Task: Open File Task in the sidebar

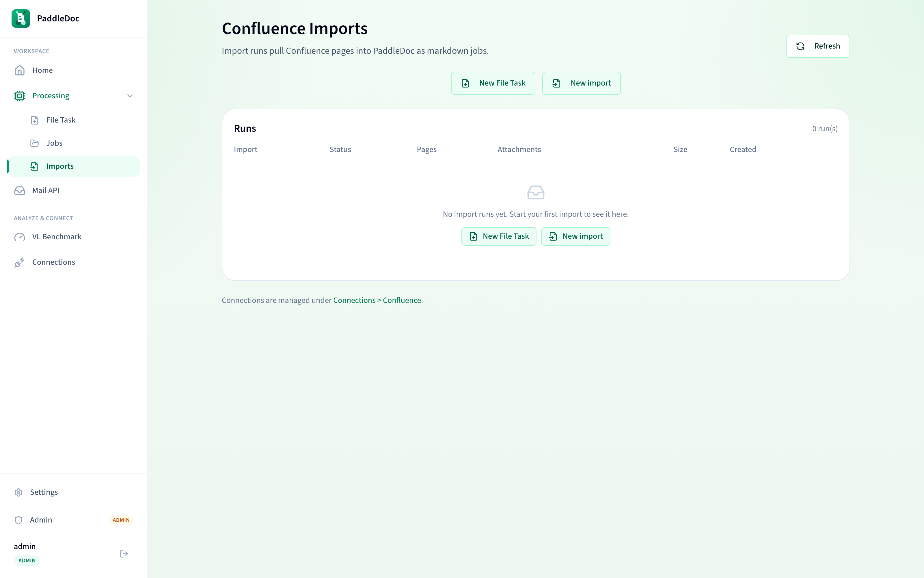Action: [x=73, y=120]
